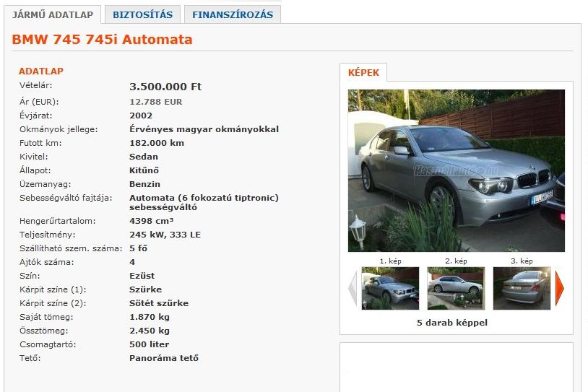Click the '1. kép' label text

pos(390,261)
